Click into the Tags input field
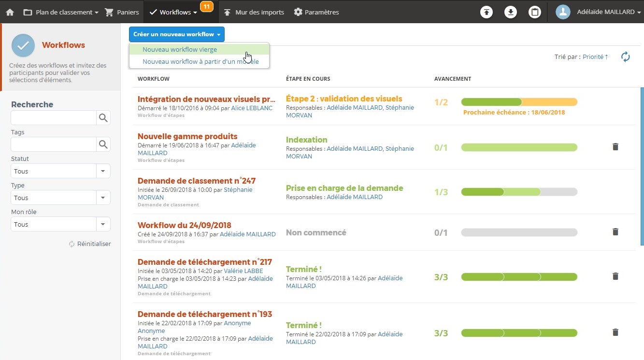The width and height of the screenshot is (644, 360). (x=54, y=144)
